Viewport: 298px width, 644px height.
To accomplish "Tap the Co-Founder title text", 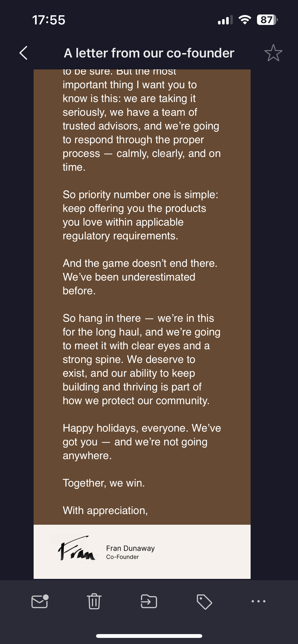I will (x=123, y=557).
